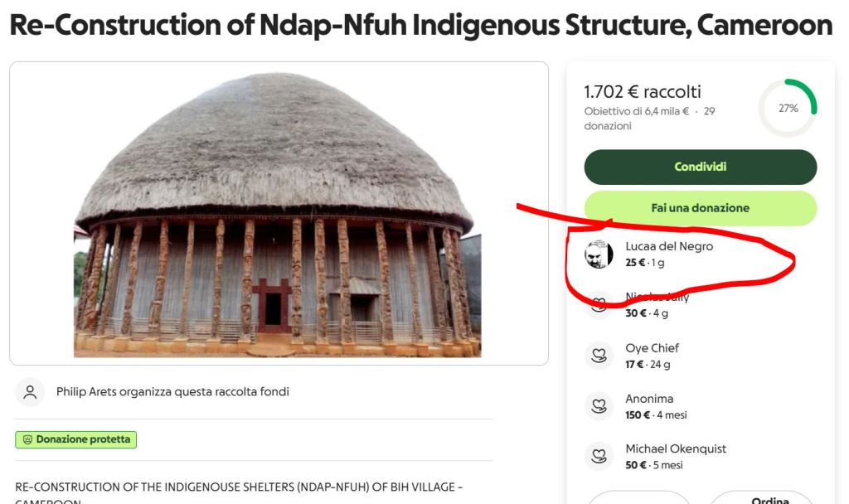Click the Lucaa del Negro avatar photo
The width and height of the screenshot is (849, 504).
pyautogui.click(x=599, y=254)
